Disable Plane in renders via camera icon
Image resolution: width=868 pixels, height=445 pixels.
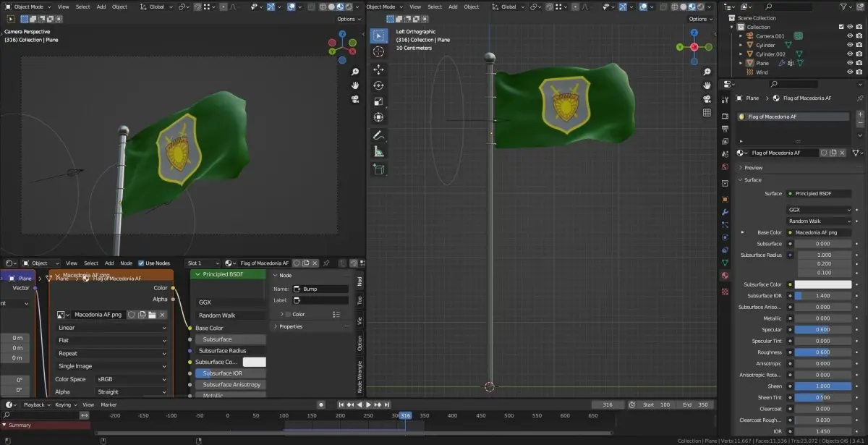[x=860, y=63]
